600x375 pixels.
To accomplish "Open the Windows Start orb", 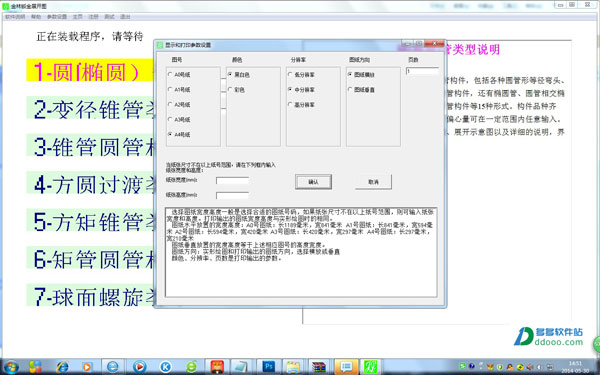I will (x=10, y=367).
